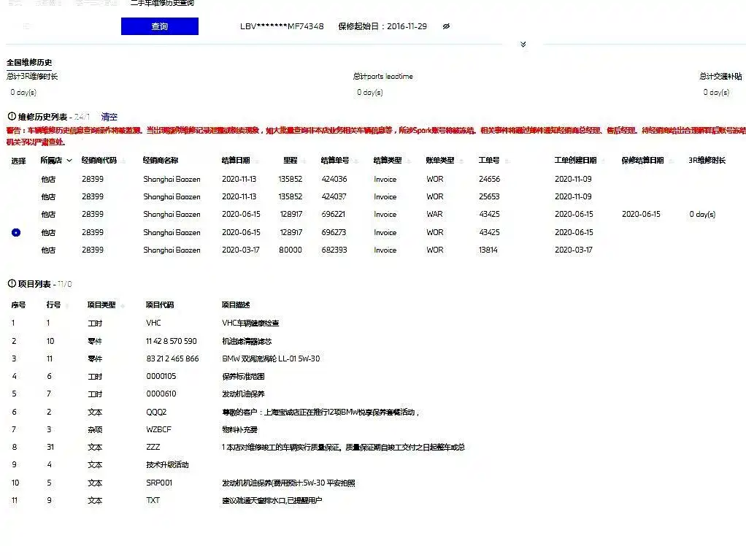Click the 项目类型 column header
The height and width of the screenshot is (560, 746).
(x=101, y=304)
